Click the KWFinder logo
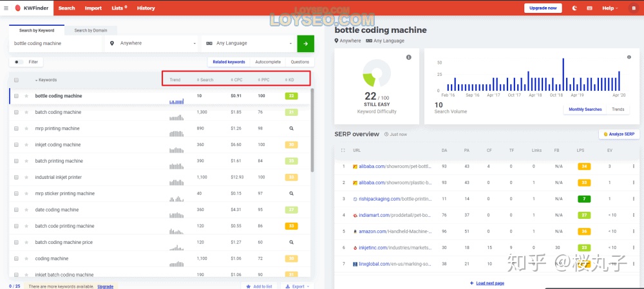644x289 pixels. point(32,8)
